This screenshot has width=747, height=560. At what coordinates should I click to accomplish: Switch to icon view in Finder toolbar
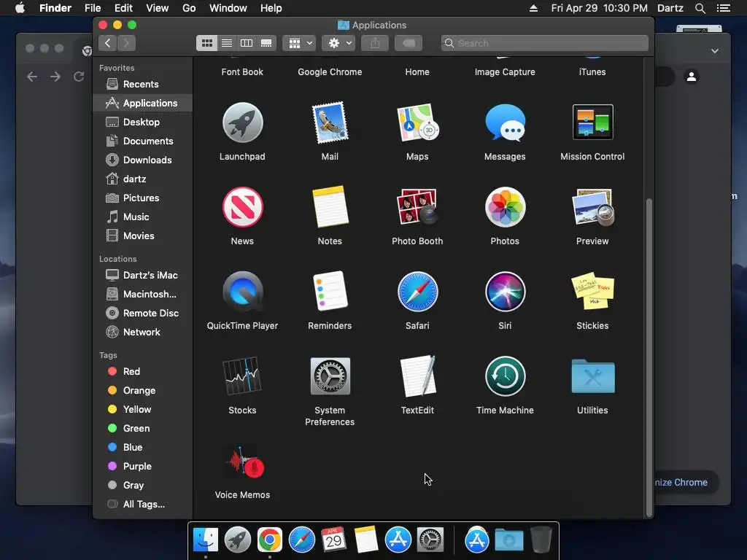tap(206, 43)
